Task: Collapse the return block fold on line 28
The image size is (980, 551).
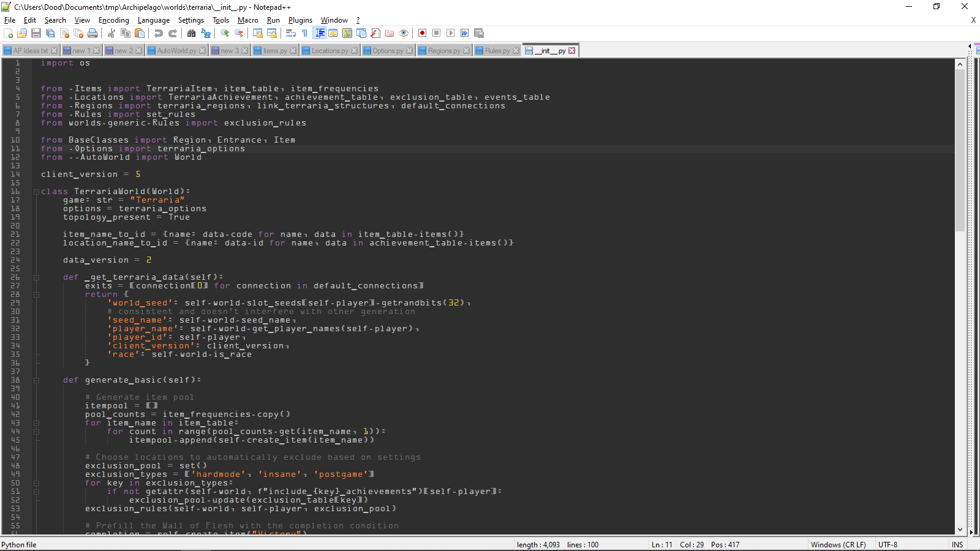Action: pos(36,294)
